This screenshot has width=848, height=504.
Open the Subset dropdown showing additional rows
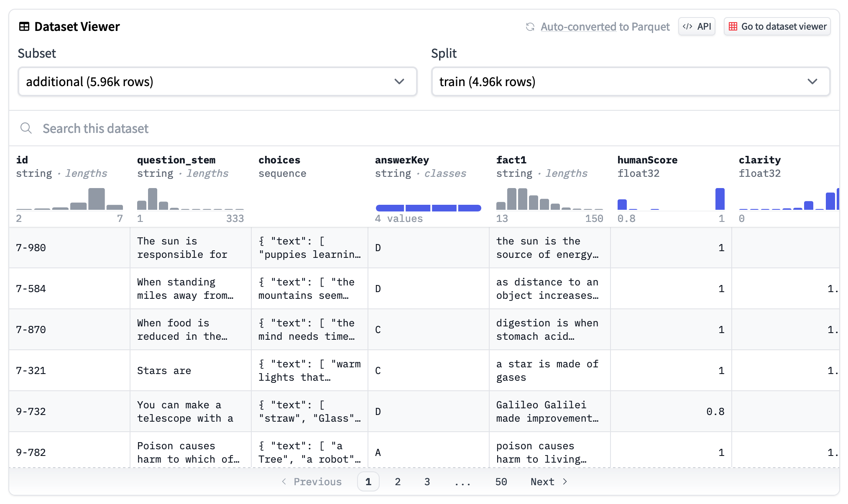pos(217,81)
